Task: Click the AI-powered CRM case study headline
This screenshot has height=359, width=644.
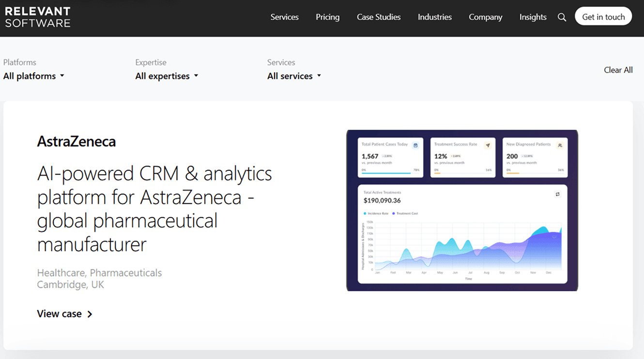Action: 154,209
